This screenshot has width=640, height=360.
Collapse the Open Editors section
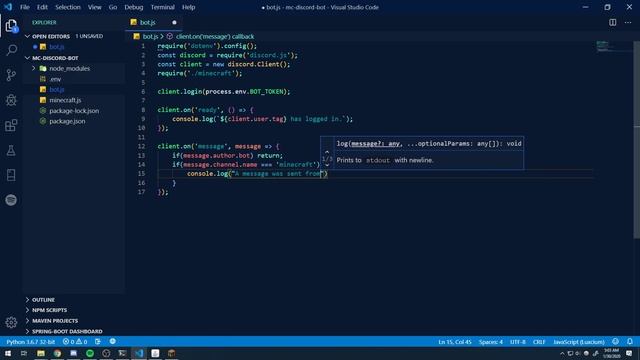[27, 36]
